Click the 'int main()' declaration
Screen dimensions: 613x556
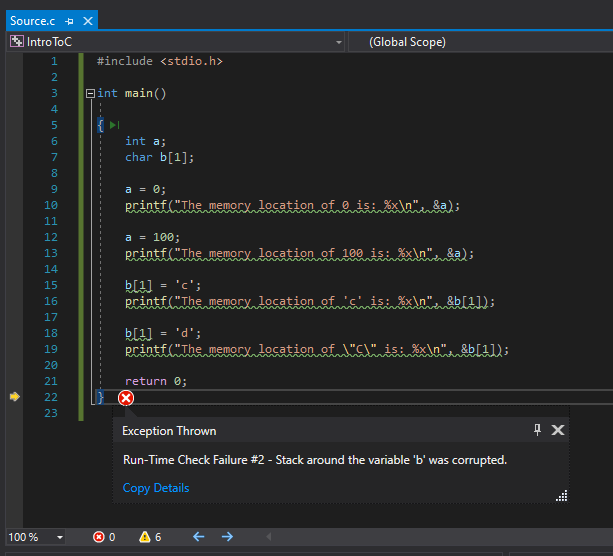click(x=132, y=93)
